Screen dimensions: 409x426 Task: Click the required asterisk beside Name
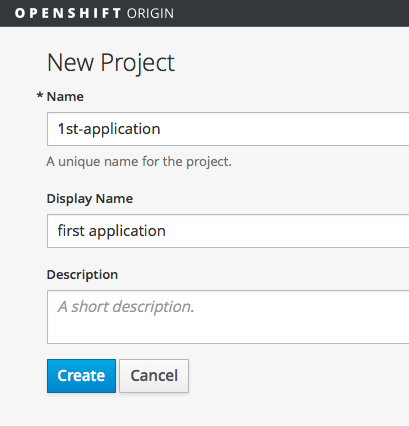(x=40, y=96)
